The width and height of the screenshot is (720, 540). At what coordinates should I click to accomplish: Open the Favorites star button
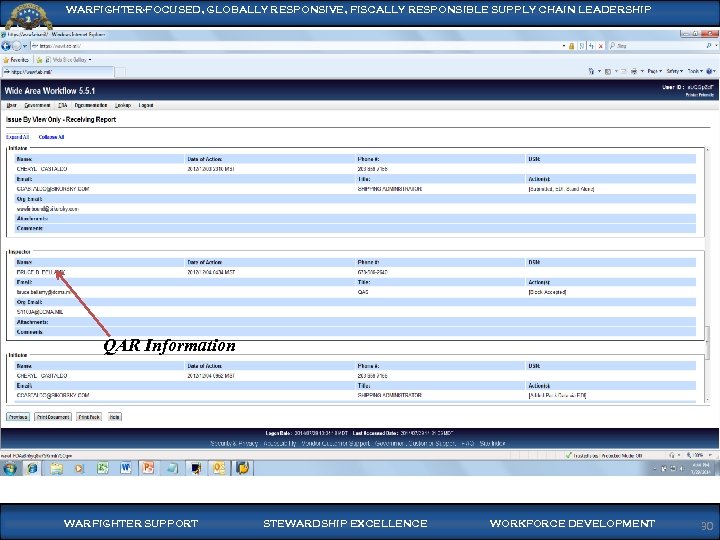[16, 60]
